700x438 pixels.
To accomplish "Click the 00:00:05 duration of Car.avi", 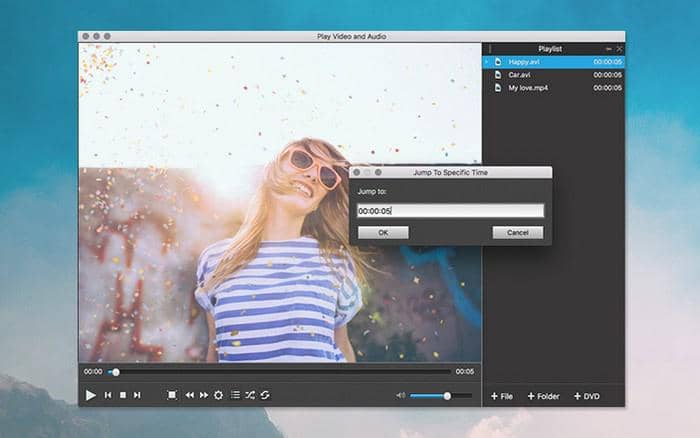I will (x=607, y=75).
